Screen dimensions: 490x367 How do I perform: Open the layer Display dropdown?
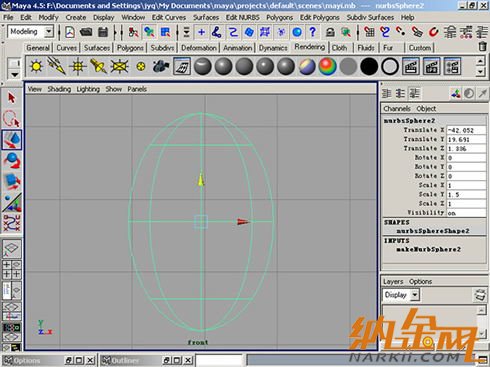coord(415,295)
